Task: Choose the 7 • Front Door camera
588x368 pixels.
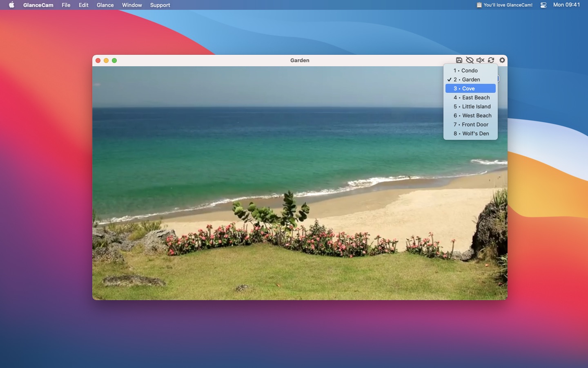Action: coord(470,124)
